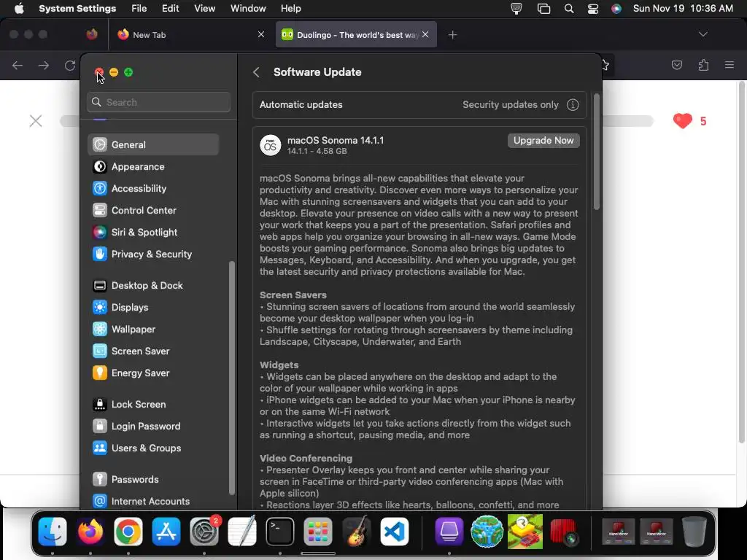Expand Firefox list all tabs chevron
Viewport: 747px width, 560px height.
pos(703,34)
